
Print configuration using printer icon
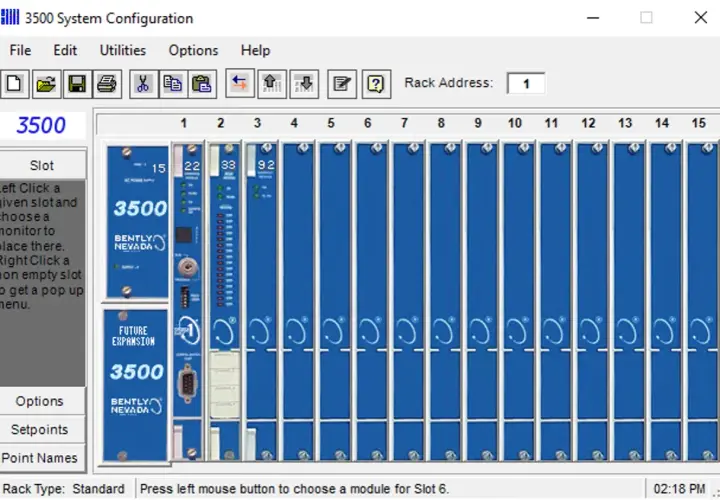[x=107, y=84]
